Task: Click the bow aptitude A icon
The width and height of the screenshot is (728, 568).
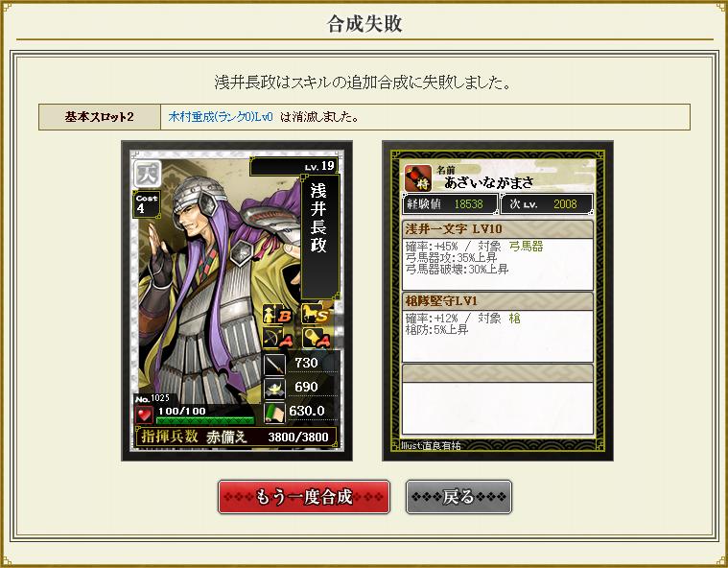Action: coord(276,338)
